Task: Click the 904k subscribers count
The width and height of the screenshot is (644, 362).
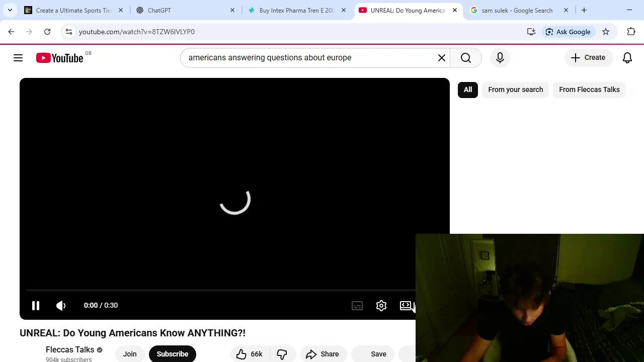Action: pyautogui.click(x=69, y=359)
